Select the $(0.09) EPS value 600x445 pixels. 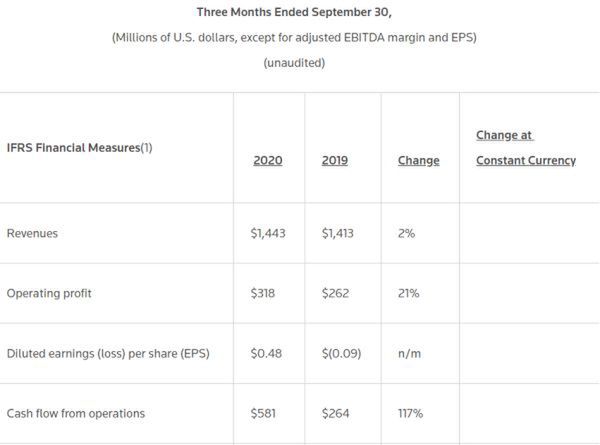[x=343, y=354]
